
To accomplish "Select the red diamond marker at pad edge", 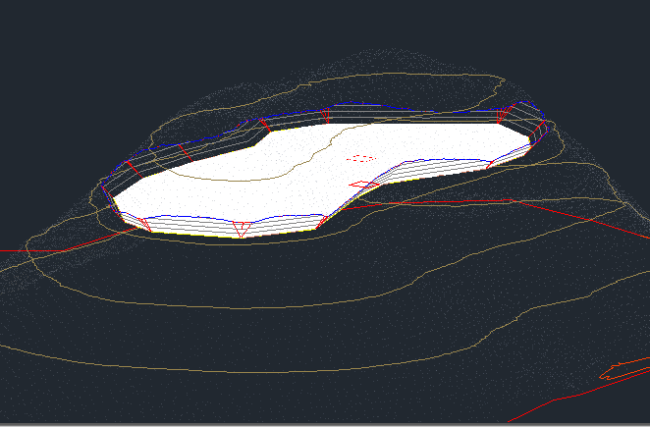I will [364, 184].
